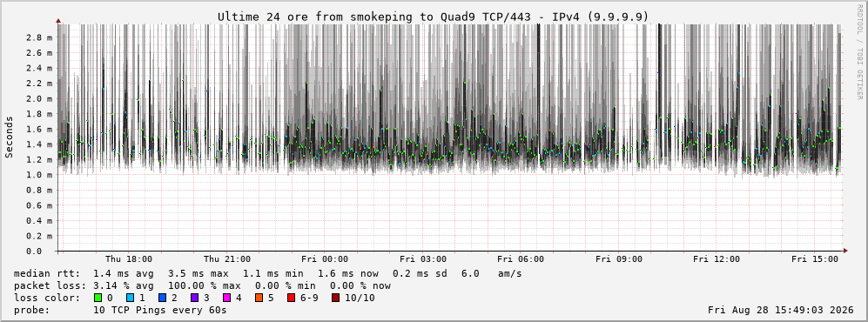This screenshot has width=868, height=322.
Task: Click the Thu 21:00 time axis label
Action: (x=227, y=259)
